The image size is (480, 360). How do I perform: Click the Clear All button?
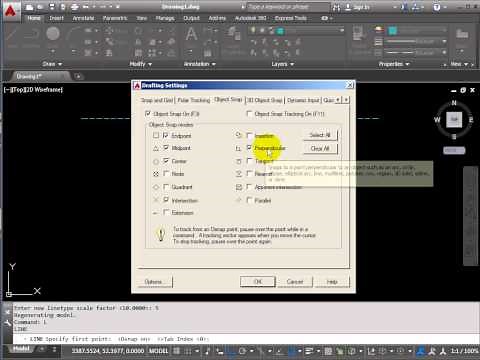pos(320,148)
